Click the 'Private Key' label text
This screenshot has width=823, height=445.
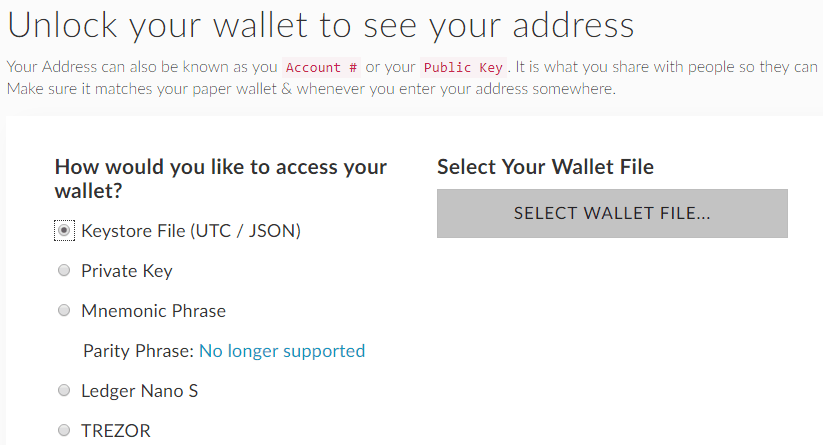[127, 271]
